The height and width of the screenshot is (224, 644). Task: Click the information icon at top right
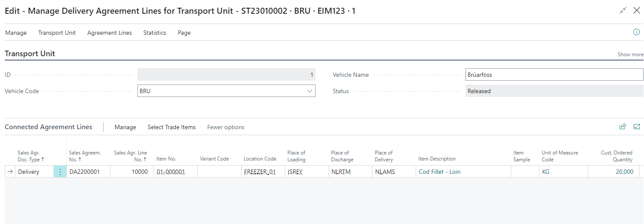pos(636,32)
